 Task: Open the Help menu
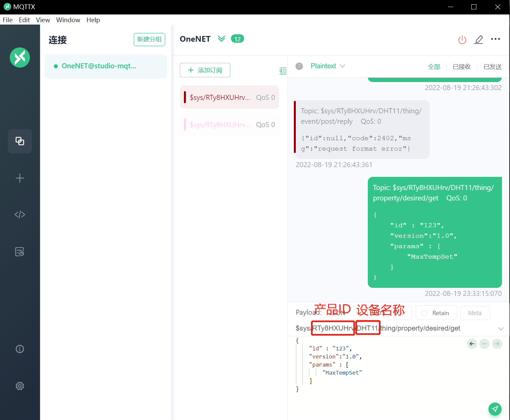(93, 20)
